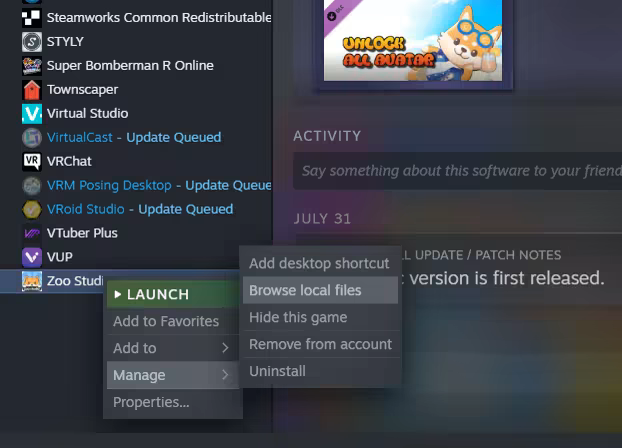Screen dimensions: 622x448
Task: Select Hide this game option
Action: (321, 317)
